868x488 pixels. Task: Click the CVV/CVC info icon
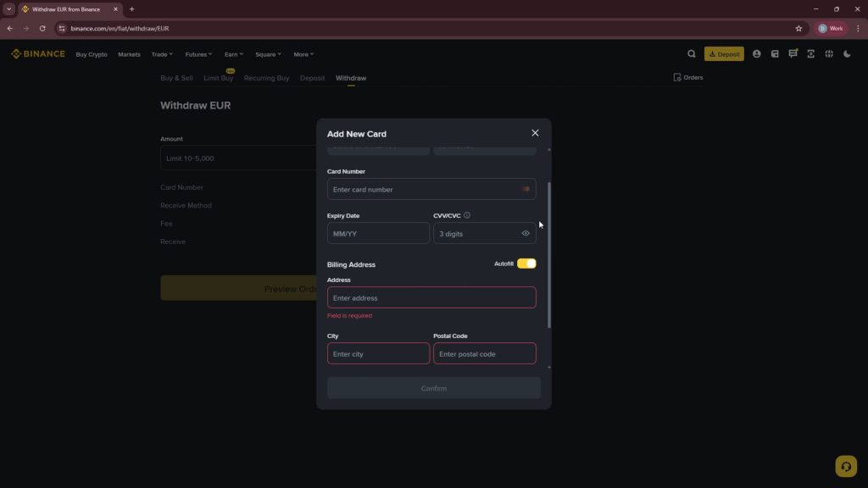point(467,215)
